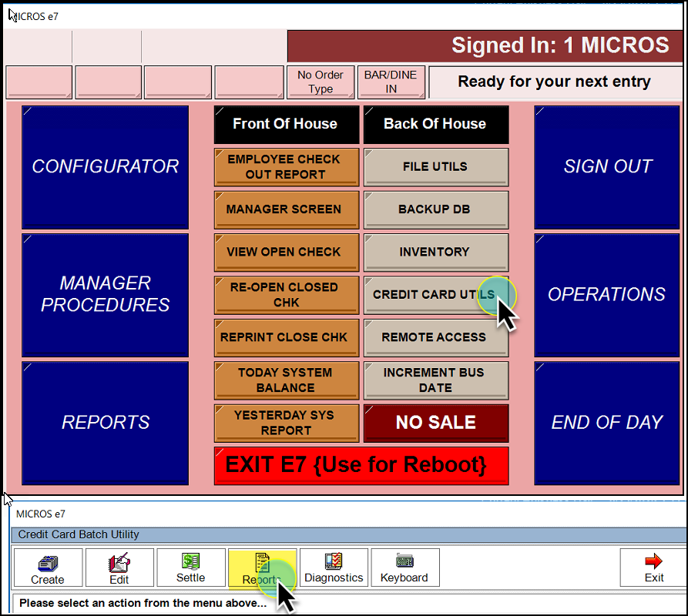Open the CONFIGURATOR tile
Screen dimensions: 688x616
tap(106, 166)
